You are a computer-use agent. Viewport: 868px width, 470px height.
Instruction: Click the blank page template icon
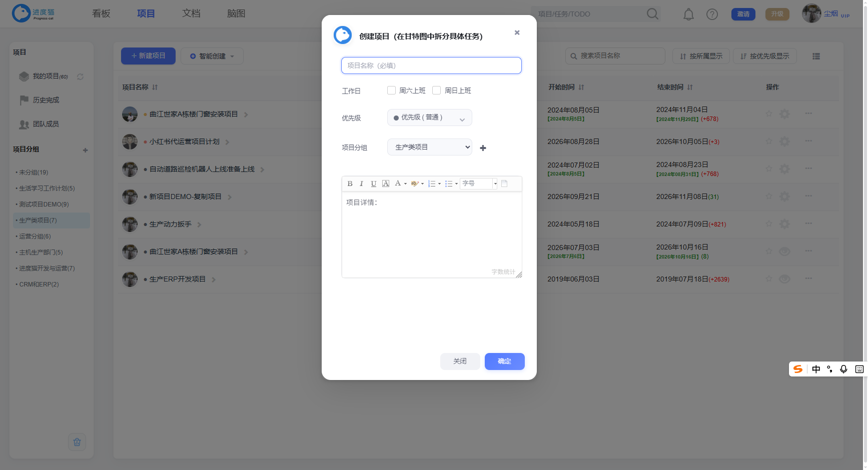504,183
